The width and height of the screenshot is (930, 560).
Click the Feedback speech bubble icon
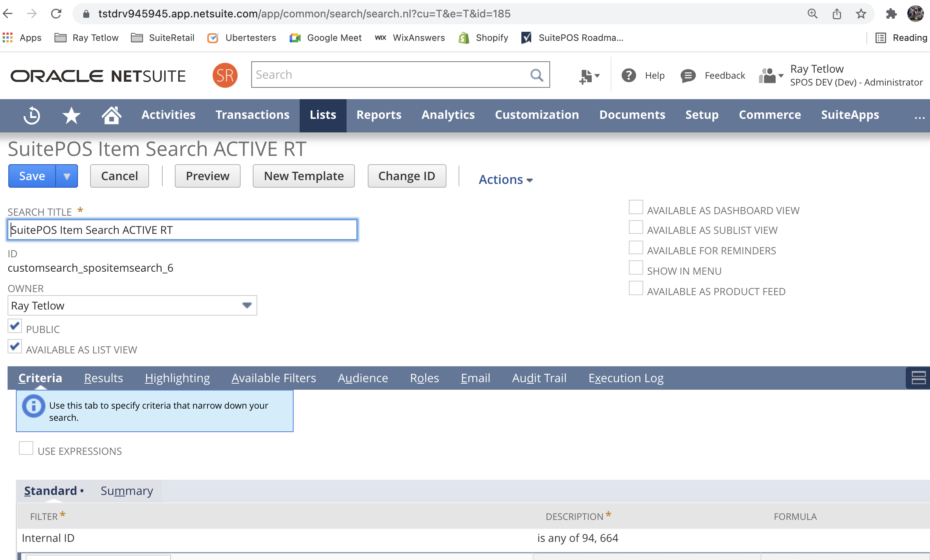tap(688, 75)
